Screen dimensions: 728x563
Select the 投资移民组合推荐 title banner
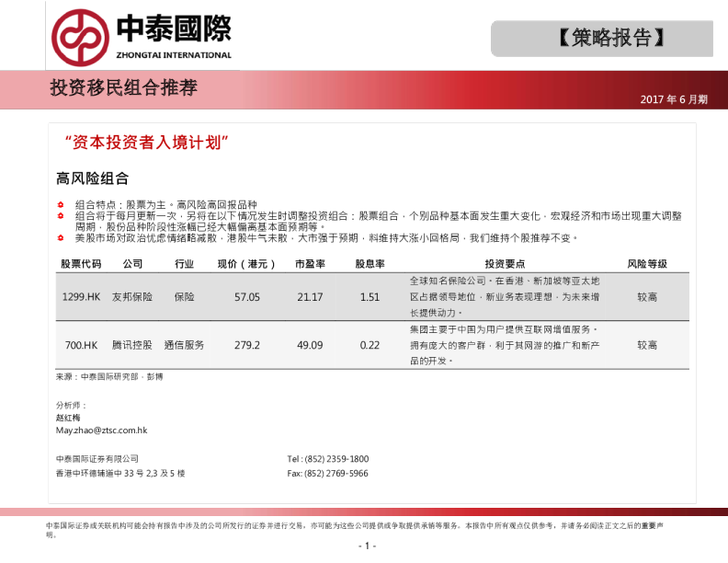point(123,88)
